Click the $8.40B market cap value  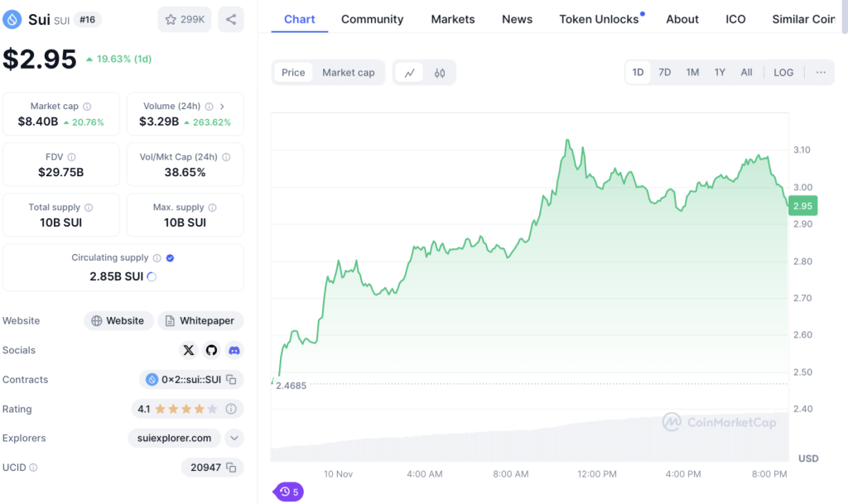point(38,122)
